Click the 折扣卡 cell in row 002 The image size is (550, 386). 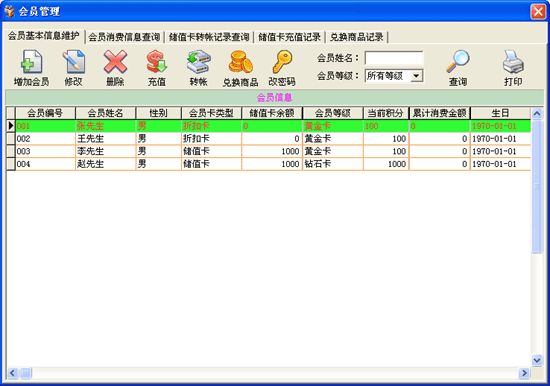211,139
